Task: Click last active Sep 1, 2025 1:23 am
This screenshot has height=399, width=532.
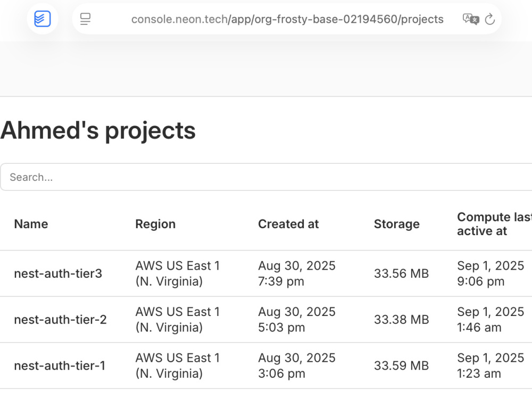Action: click(491, 366)
